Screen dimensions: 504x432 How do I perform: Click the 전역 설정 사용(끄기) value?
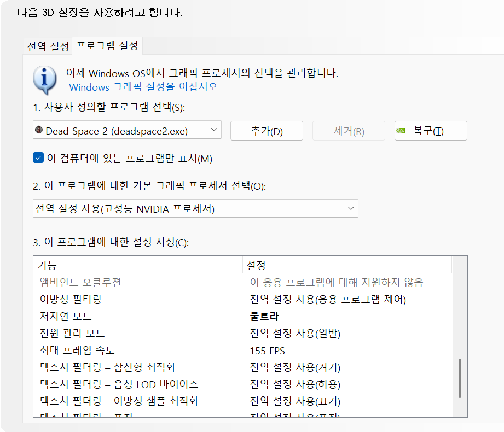click(x=295, y=401)
